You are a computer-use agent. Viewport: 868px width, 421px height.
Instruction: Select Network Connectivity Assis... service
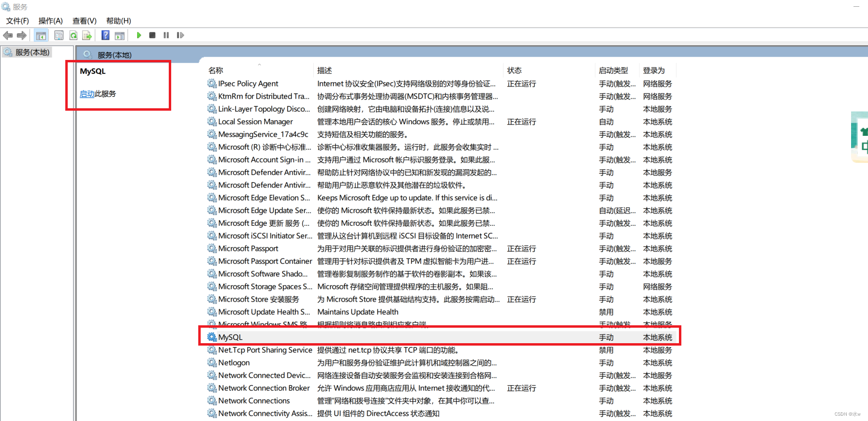click(265, 413)
